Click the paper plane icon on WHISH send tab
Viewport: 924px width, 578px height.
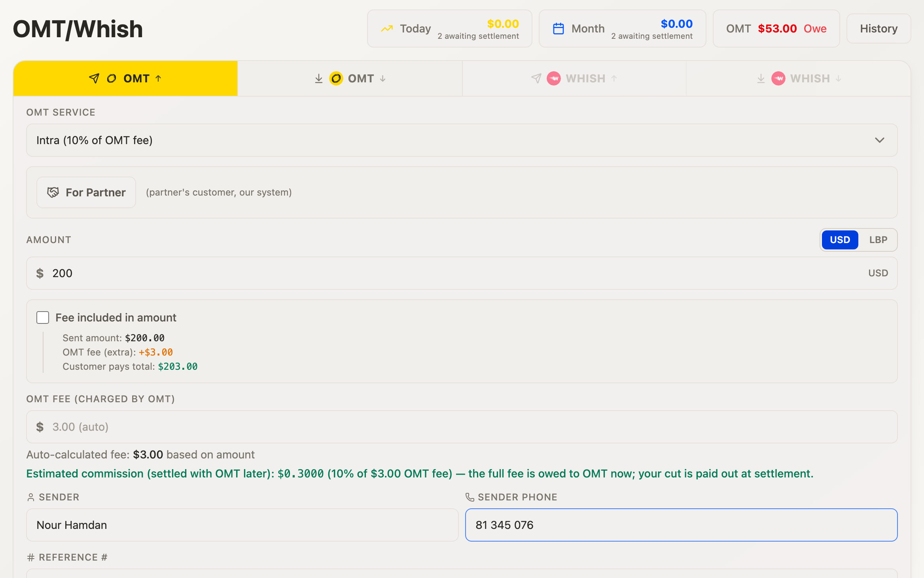click(536, 78)
